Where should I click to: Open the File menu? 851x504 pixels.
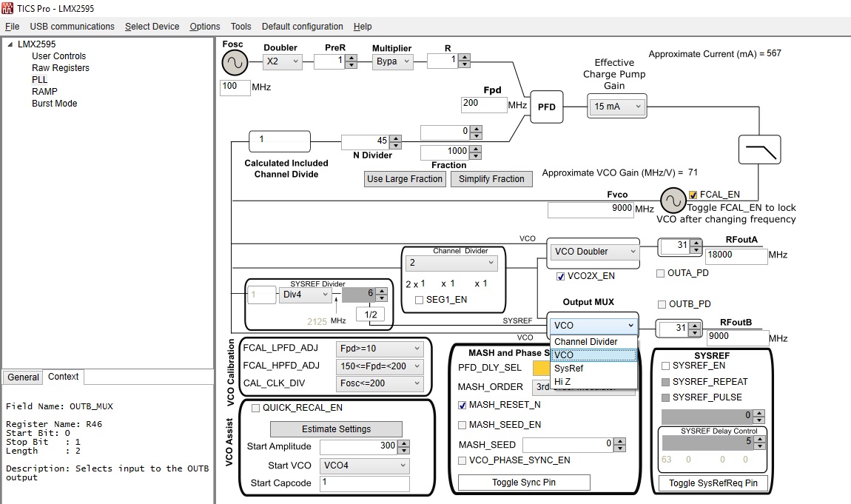[x=12, y=27]
